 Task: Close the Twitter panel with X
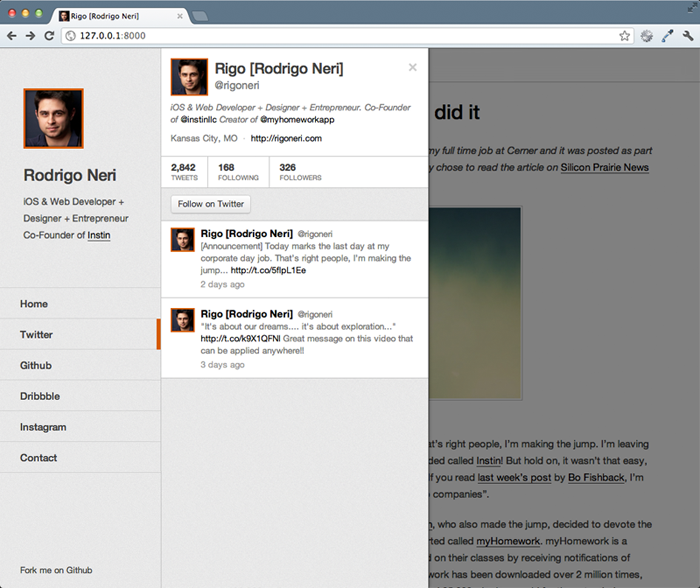click(x=412, y=67)
